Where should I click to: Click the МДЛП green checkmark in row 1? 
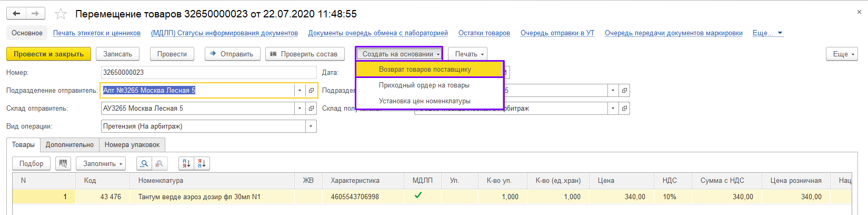click(x=418, y=196)
